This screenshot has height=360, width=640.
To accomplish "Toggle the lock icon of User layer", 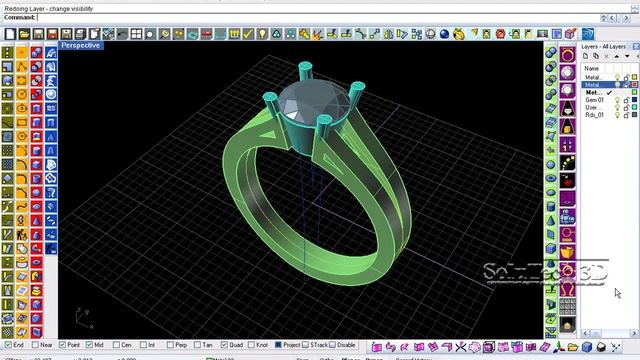I will pos(626,107).
